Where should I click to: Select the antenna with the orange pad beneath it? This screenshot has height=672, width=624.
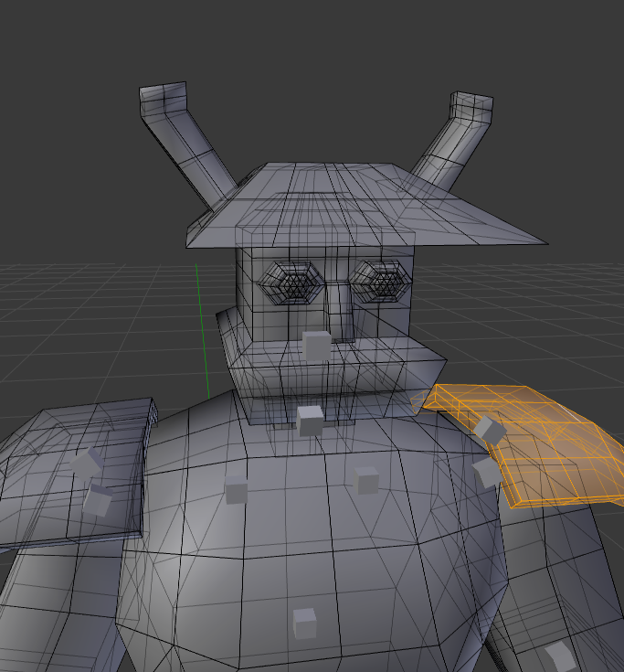coord(454,142)
